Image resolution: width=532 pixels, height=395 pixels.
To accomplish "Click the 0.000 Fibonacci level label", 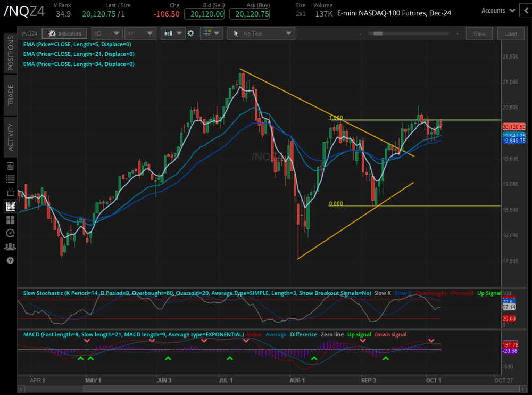I will coord(336,204).
